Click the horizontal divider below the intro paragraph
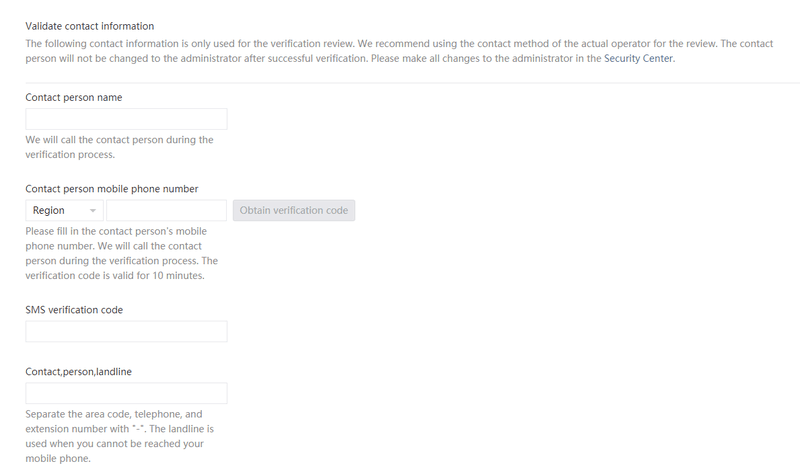Screen dimensions: 800x474 pos(413,83)
